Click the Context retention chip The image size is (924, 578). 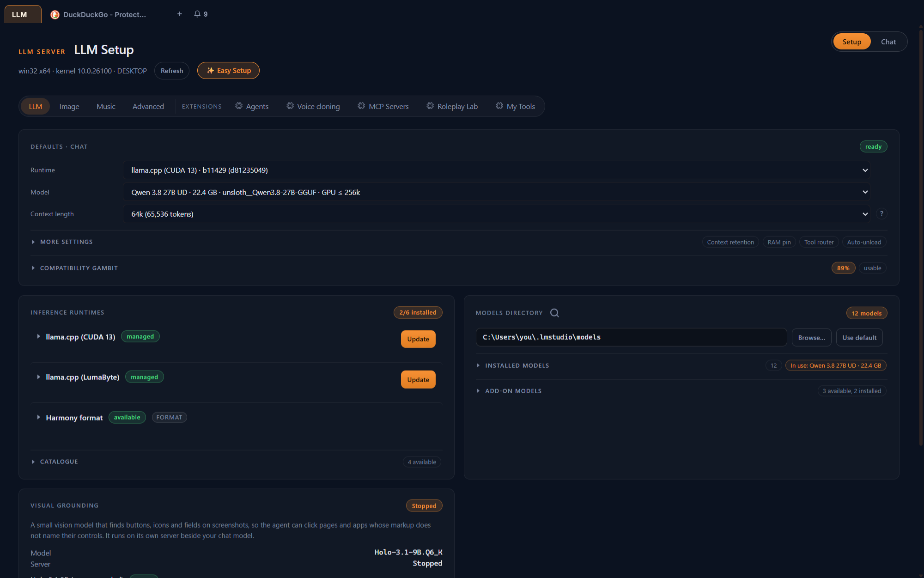(x=730, y=242)
